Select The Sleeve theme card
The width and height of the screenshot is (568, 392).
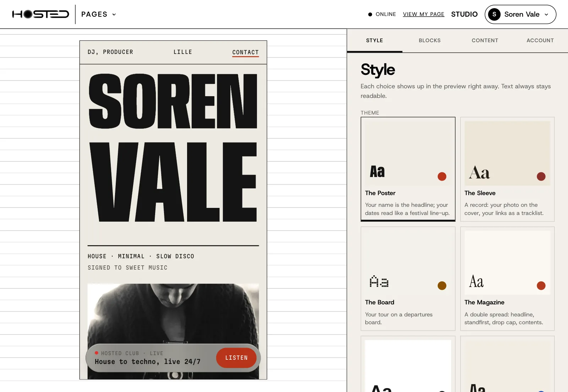[507, 169]
